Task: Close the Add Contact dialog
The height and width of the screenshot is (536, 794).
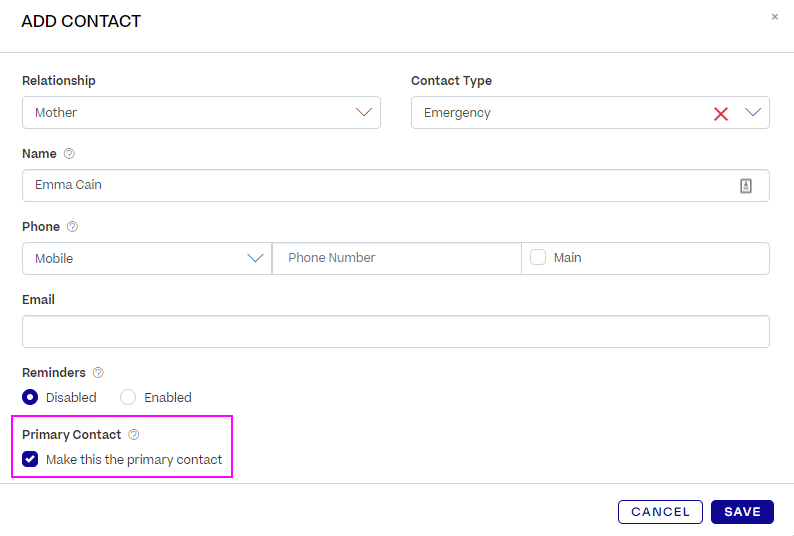Action: click(774, 17)
